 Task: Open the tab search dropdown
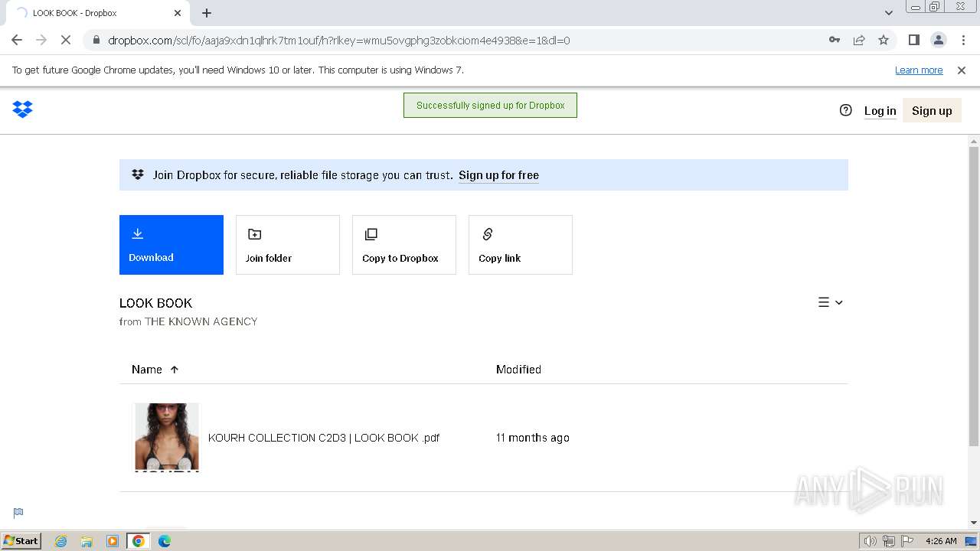[889, 13]
